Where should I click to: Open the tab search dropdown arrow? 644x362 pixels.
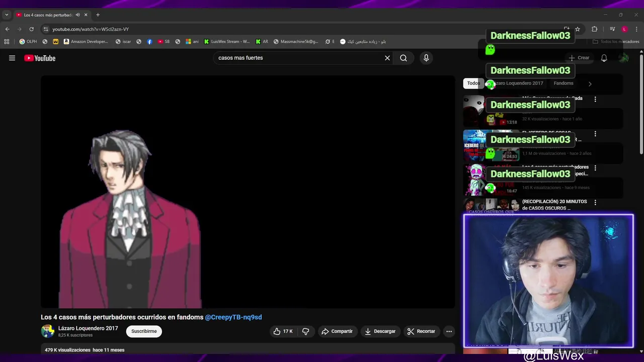[x=7, y=15]
